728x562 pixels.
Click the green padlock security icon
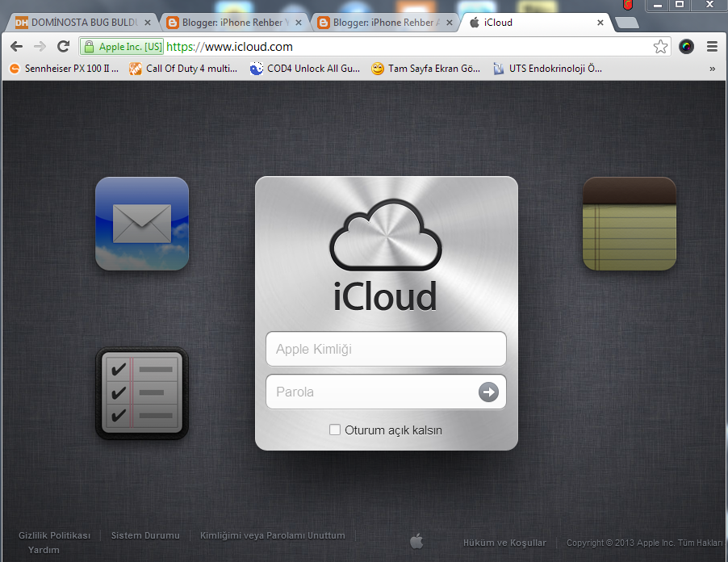pos(89,47)
